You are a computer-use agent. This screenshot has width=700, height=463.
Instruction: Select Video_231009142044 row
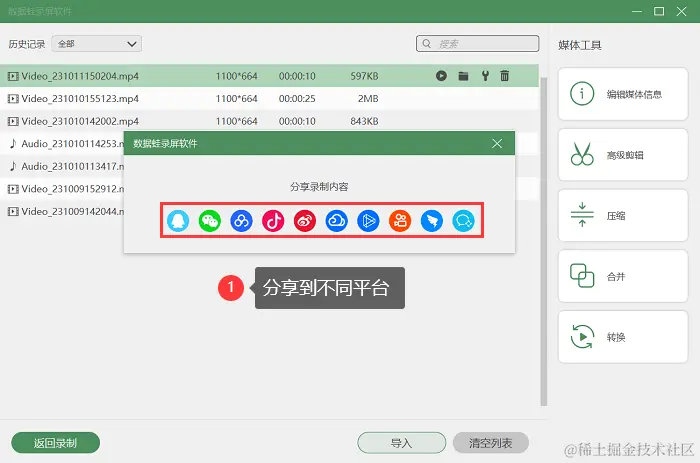(62, 211)
